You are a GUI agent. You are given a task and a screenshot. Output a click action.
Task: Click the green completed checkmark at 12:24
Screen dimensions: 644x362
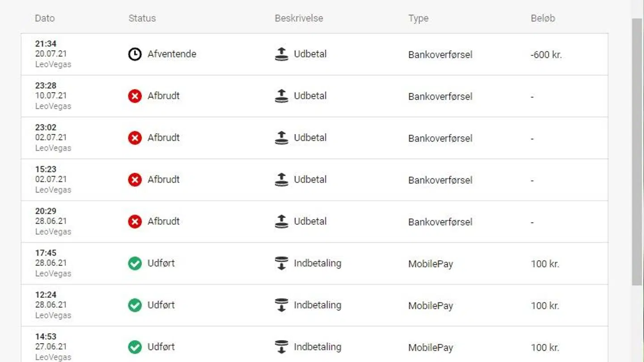tap(135, 305)
